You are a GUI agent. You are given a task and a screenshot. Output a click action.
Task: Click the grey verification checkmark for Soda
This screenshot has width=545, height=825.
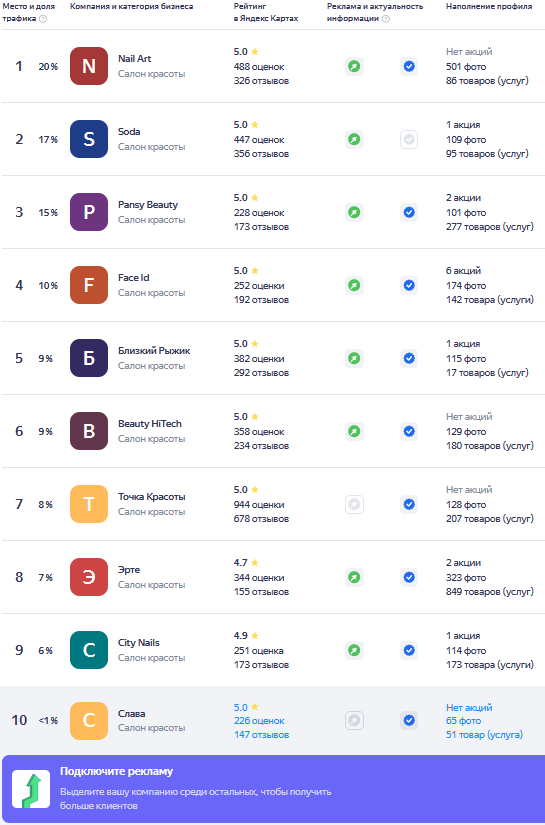(x=409, y=140)
